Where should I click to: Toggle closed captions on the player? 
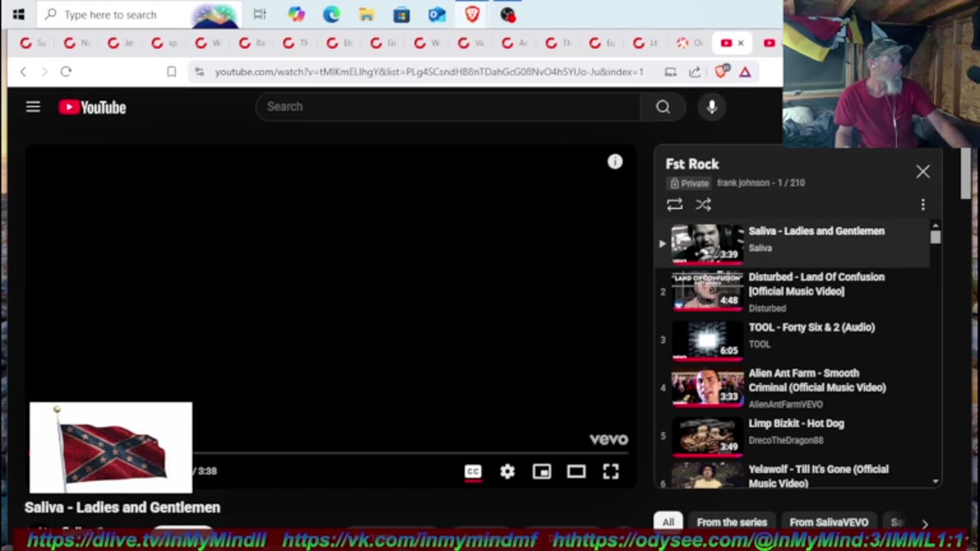point(473,471)
